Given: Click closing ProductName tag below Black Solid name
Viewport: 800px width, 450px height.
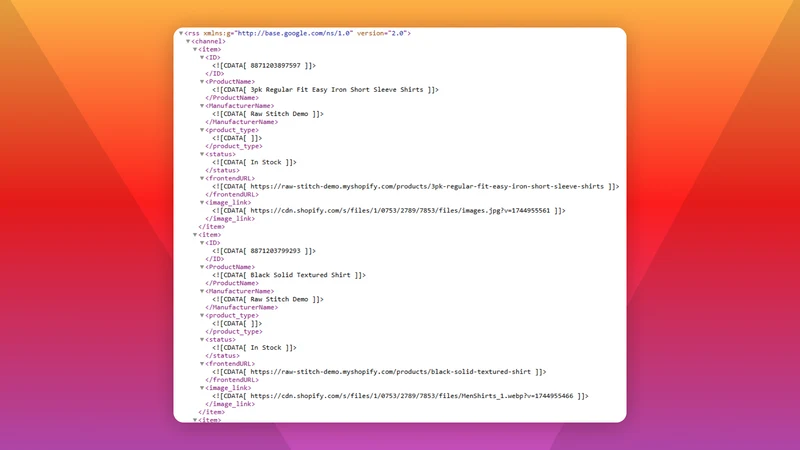Looking at the screenshot, I should tap(232, 283).
